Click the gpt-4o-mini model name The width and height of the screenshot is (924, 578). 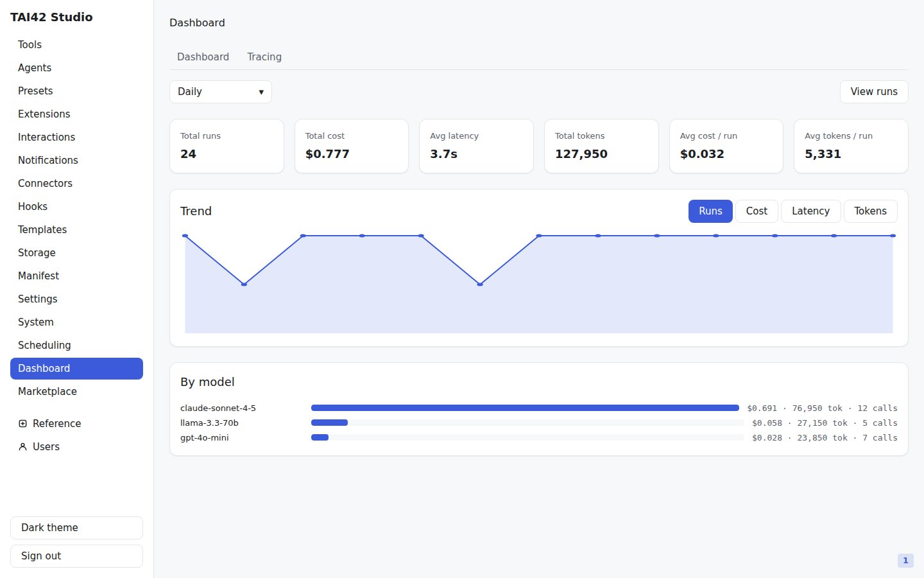[205, 437]
